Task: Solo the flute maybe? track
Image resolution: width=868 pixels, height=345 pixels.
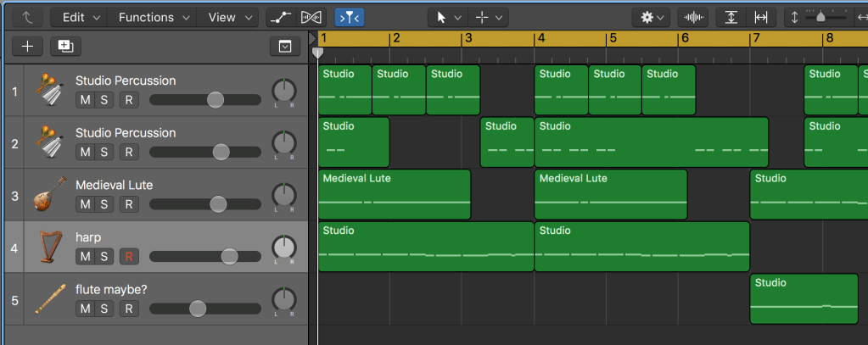Action: point(104,309)
